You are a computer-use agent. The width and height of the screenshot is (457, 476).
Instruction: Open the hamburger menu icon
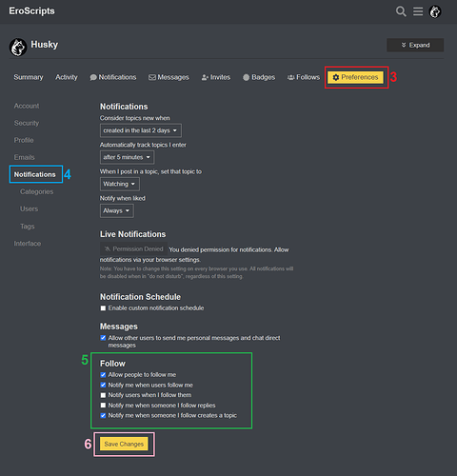pos(418,11)
